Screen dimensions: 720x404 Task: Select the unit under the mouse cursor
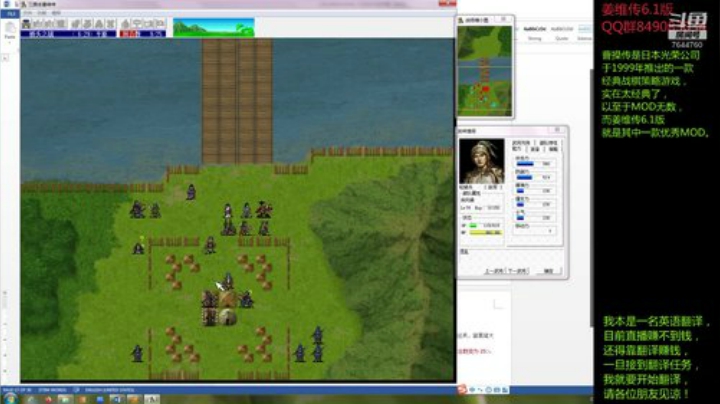[228, 281]
